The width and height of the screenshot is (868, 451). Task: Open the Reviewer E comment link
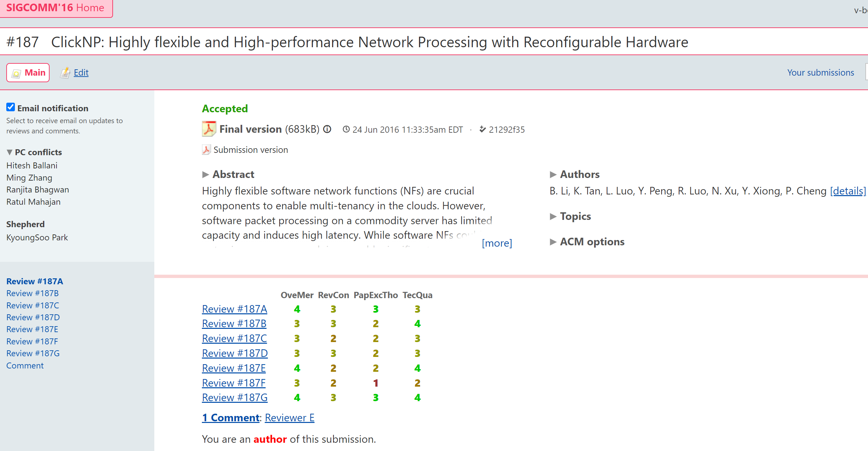pos(289,418)
